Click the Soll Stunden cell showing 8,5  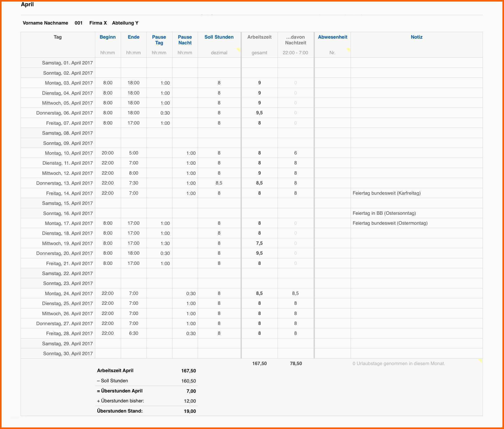click(219, 183)
